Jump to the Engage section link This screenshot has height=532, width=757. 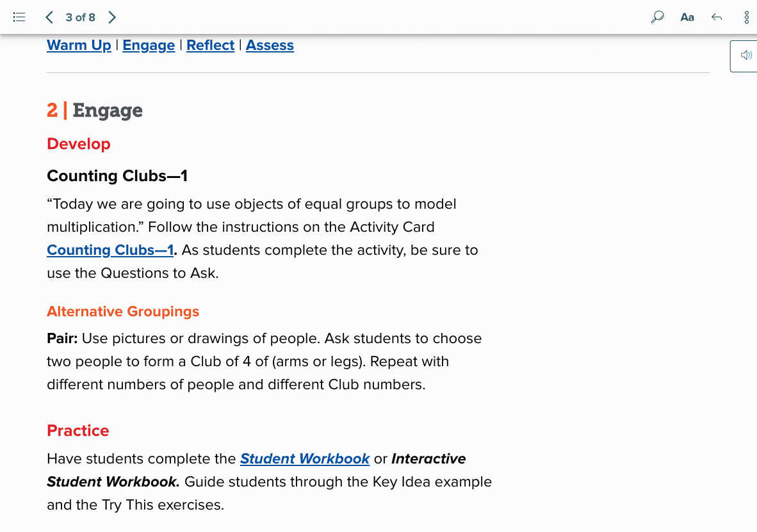[x=149, y=45]
